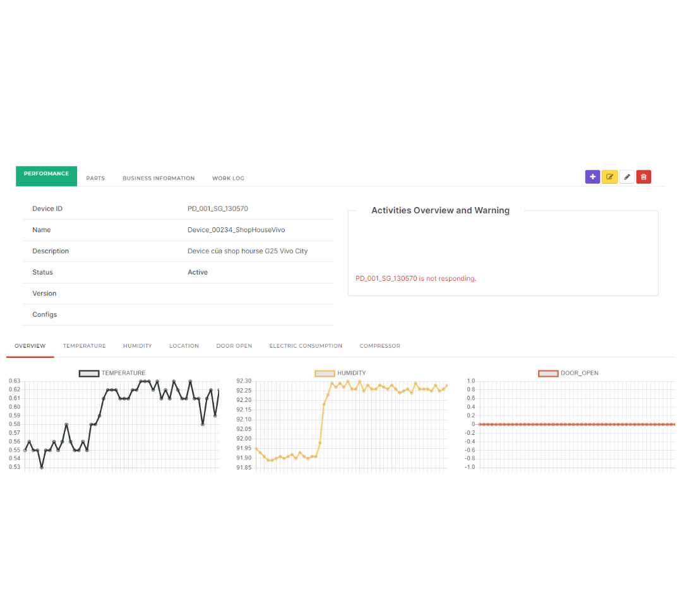Click the white pencil edit icon
The image size is (682, 616).
pyautogui.click(x=626, y=177)
